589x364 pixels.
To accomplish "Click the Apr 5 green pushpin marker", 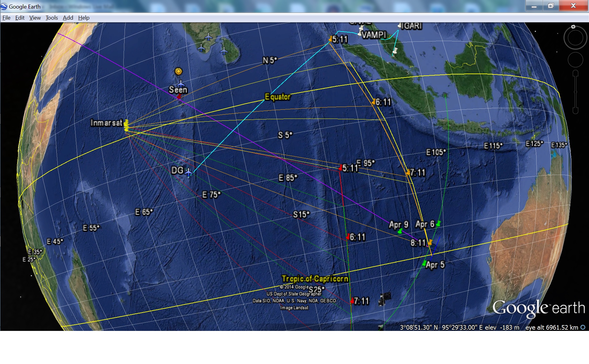I will (x=424, y=263).
